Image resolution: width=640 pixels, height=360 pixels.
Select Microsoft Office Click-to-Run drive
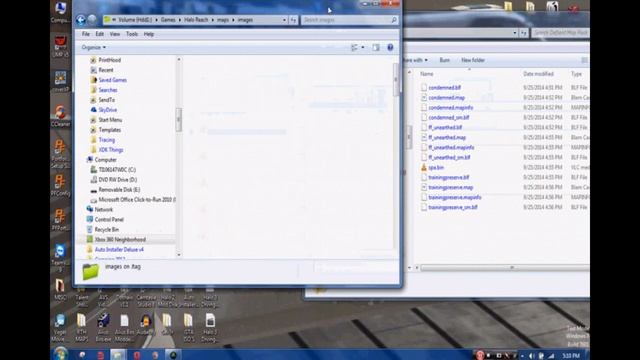click(x=137, y=200)
